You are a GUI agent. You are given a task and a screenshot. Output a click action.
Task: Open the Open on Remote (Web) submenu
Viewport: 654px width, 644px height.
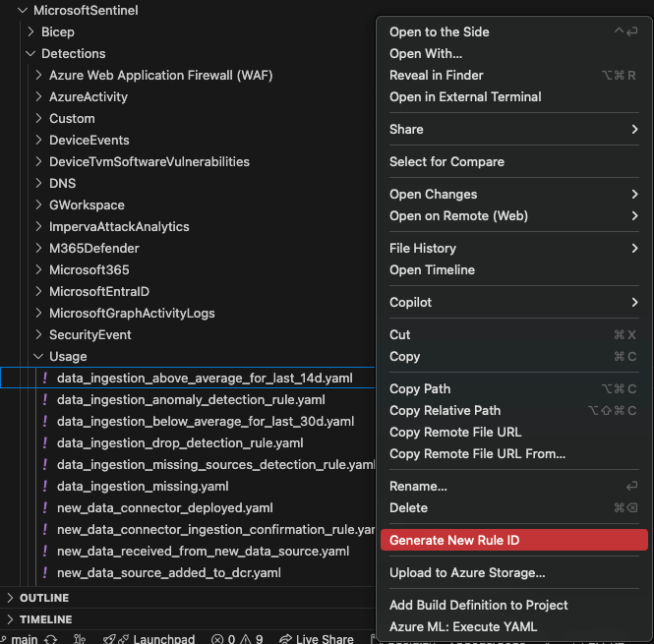pyautogui.click(x=513, y=216)
